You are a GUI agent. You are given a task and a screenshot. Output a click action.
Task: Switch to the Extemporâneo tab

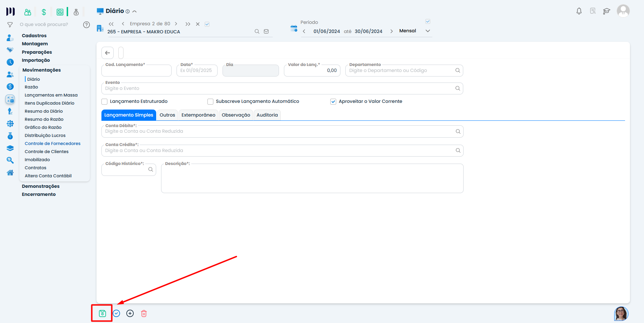point(198,115)
